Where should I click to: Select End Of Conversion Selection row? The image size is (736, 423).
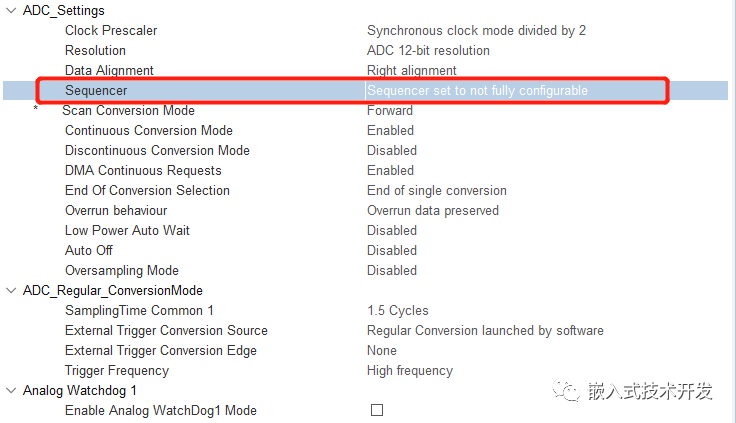tap(147, 190)
